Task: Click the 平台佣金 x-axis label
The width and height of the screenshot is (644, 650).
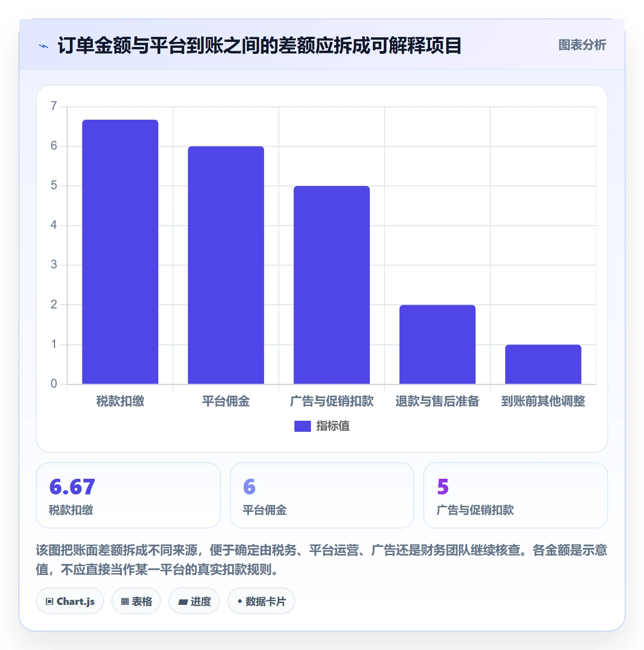Action: click(x=226, y=401)
